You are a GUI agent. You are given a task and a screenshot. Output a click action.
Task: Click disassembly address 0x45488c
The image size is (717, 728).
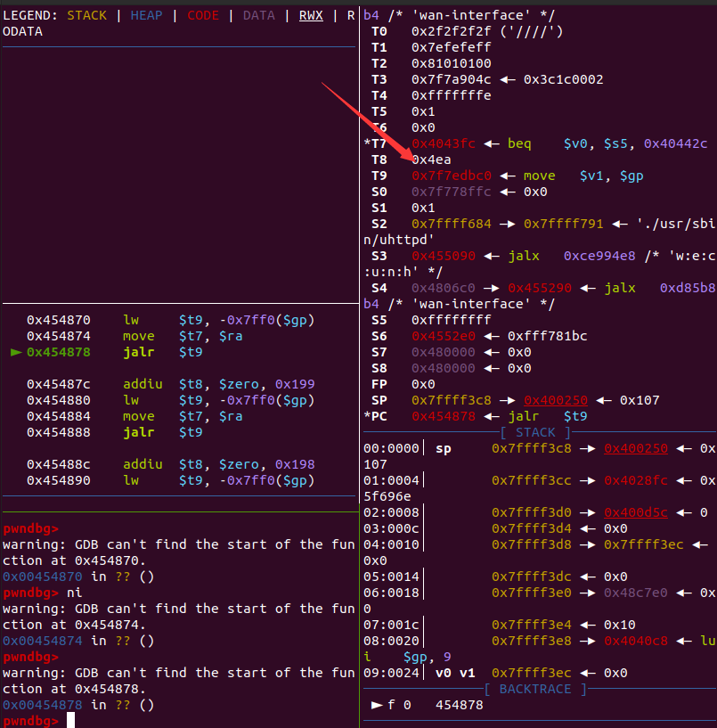[x=59, y=465]
